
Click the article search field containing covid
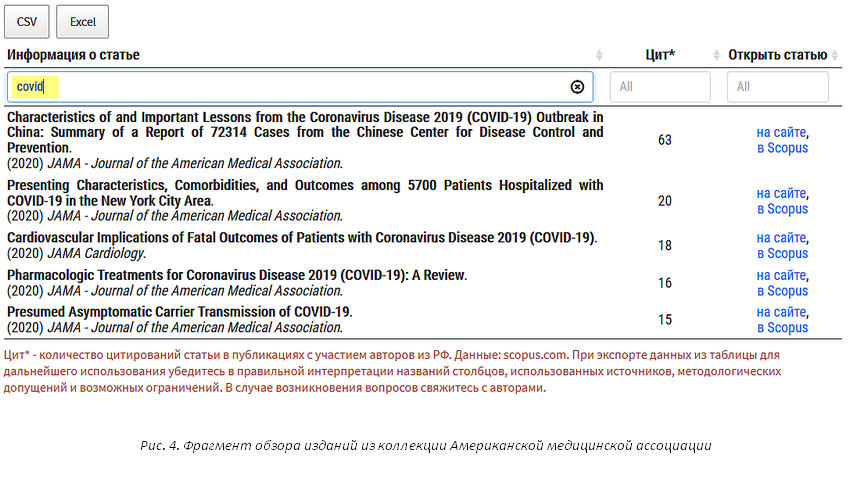click(x=300, y=87)
